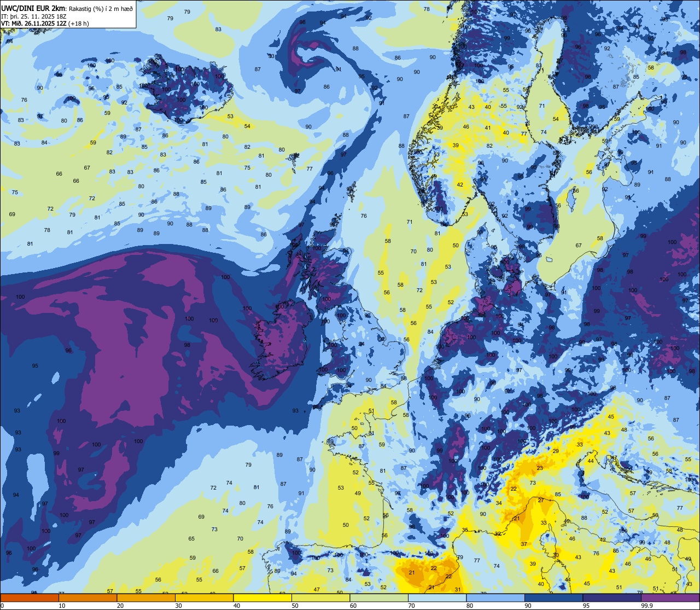Click the 0–10% dark orange legend swatch
700x610 pixels.
pyautogui.click(x=30, y=598)
